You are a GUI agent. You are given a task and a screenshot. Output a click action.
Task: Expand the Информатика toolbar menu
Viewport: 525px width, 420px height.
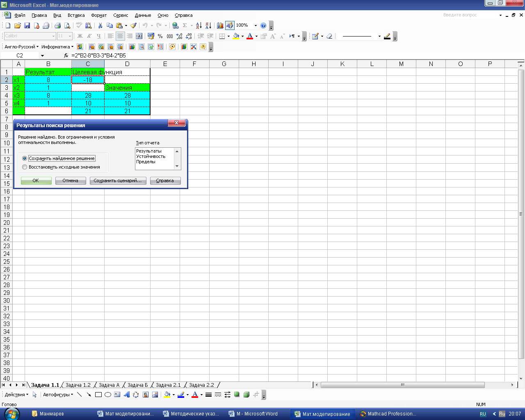point(57,47)
